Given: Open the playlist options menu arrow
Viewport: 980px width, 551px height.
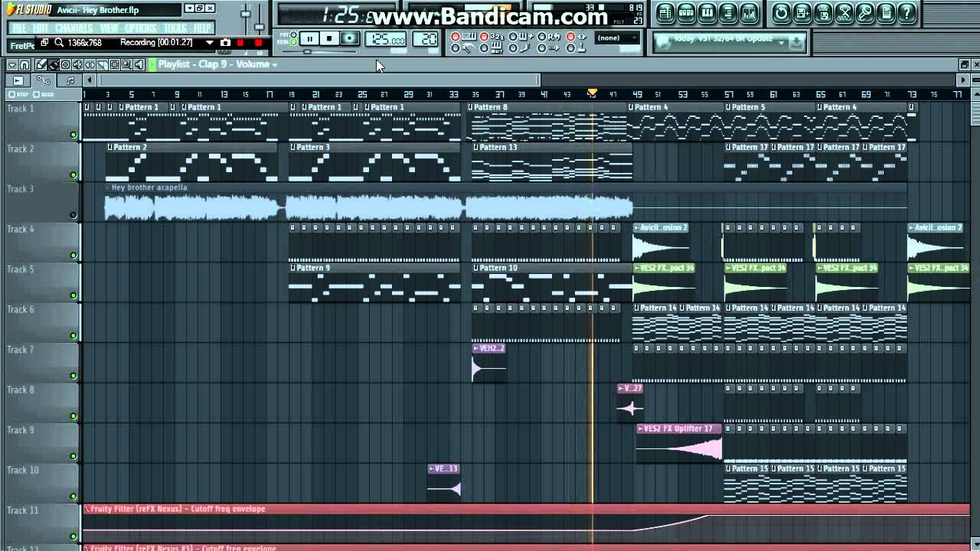Looking at the screenshot, I should 12,65.
